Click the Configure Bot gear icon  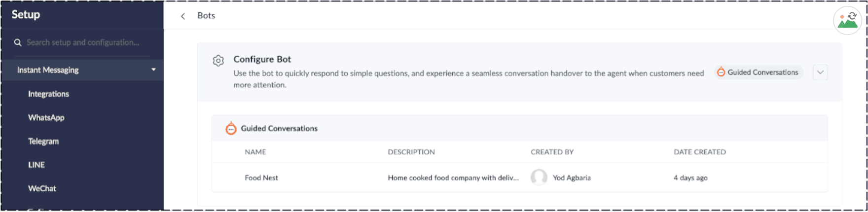tap(218, 61)
